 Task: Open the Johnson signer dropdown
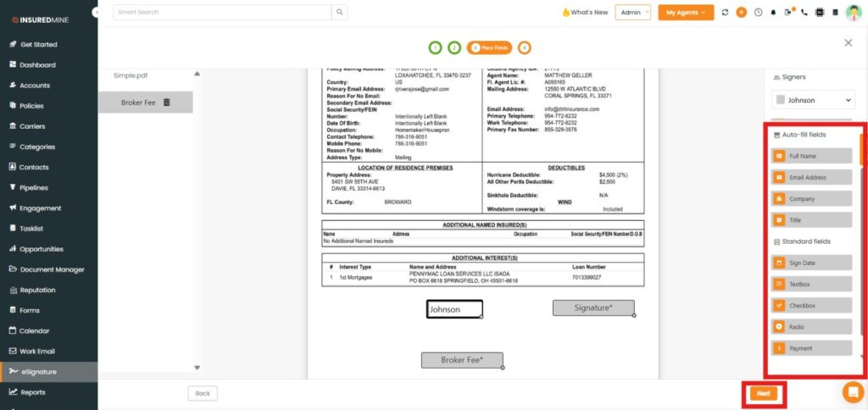coord(813,100)
